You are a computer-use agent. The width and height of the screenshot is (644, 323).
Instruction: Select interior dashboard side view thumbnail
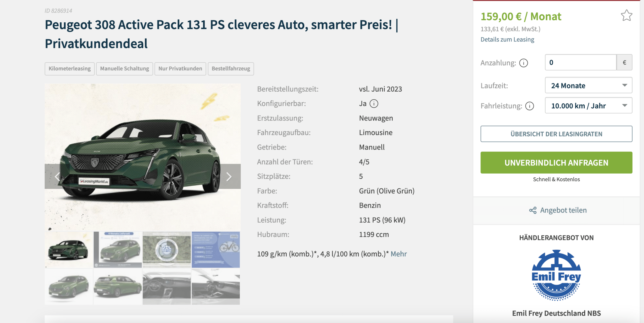[x=216, y=287]
